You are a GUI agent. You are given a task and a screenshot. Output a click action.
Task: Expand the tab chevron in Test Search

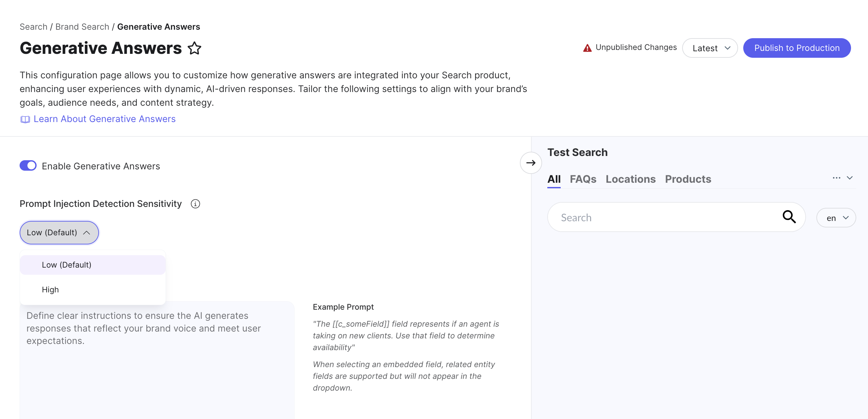pyautogui.click(x=849, y=178)
